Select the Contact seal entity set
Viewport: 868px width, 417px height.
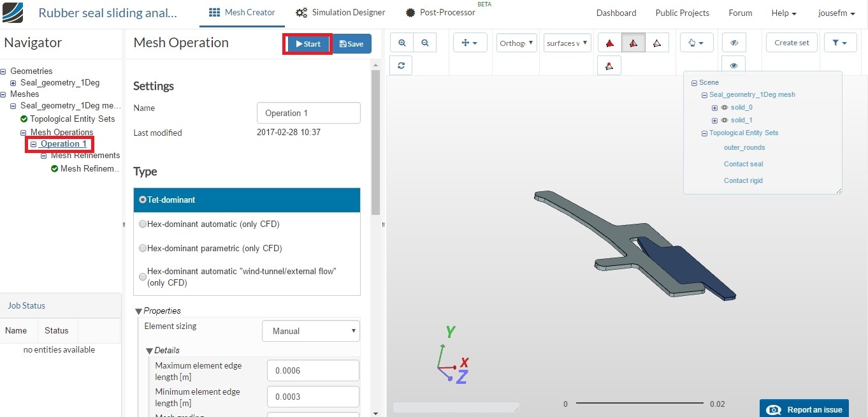[743, 164]
